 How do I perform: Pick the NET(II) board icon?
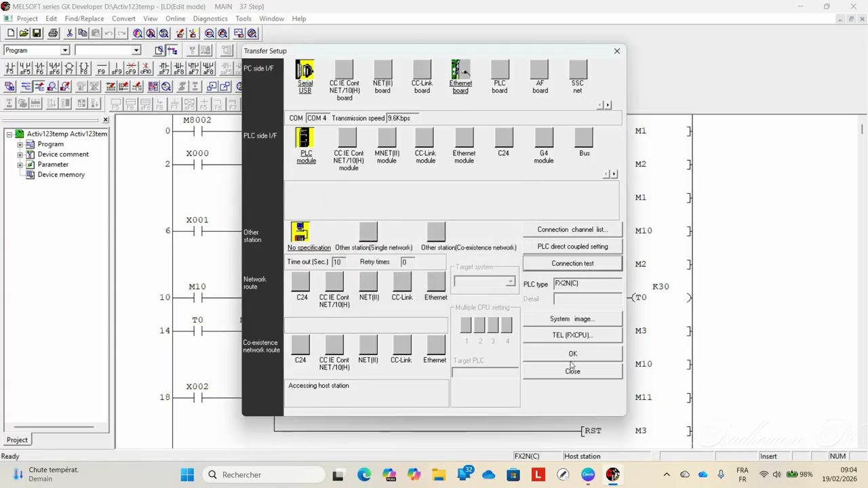pos(382,70)
